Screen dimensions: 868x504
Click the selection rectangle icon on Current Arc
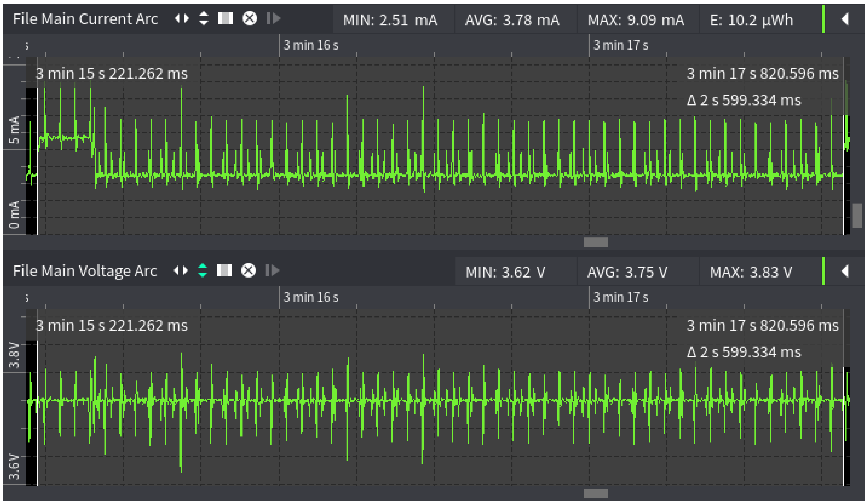tap(226, 19)
